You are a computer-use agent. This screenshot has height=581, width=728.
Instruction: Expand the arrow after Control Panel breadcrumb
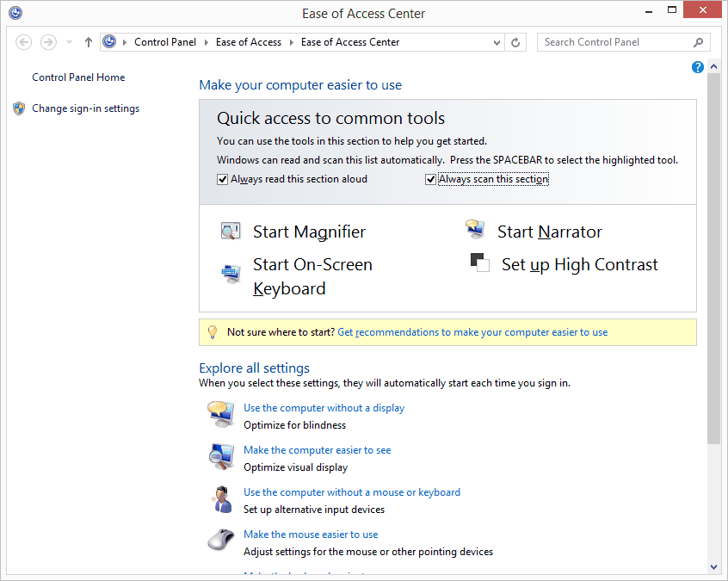pyautogui.click(x=206, y=42)
